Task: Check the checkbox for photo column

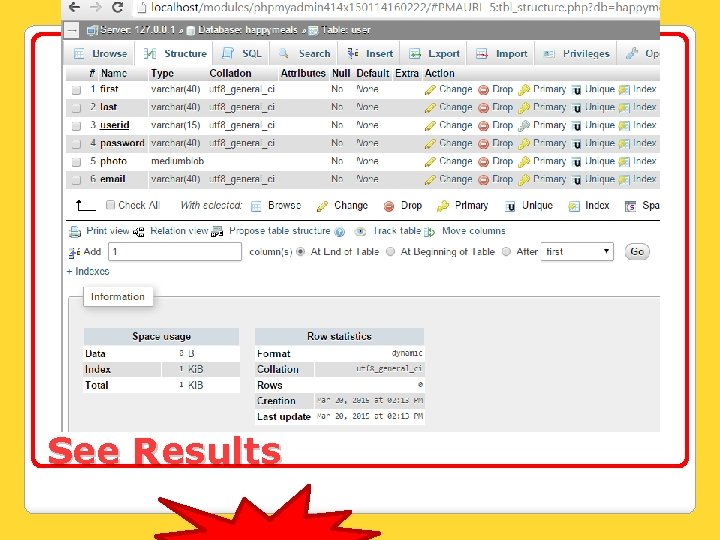Action: (x=76, y=162)
